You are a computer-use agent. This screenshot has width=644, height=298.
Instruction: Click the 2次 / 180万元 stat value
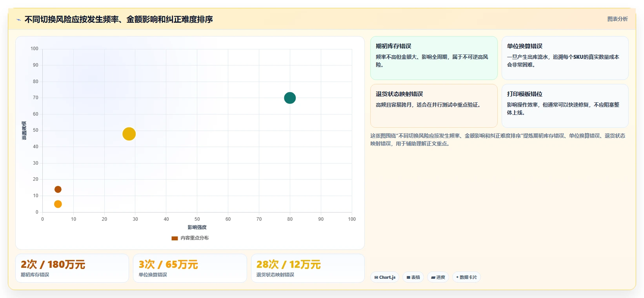pyautogui.click(x=53, y=265)
